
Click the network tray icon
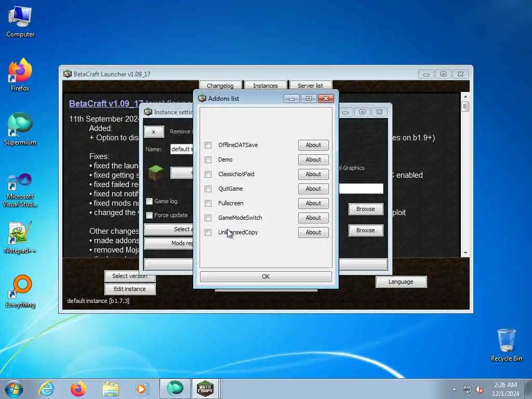coord(467,390)
